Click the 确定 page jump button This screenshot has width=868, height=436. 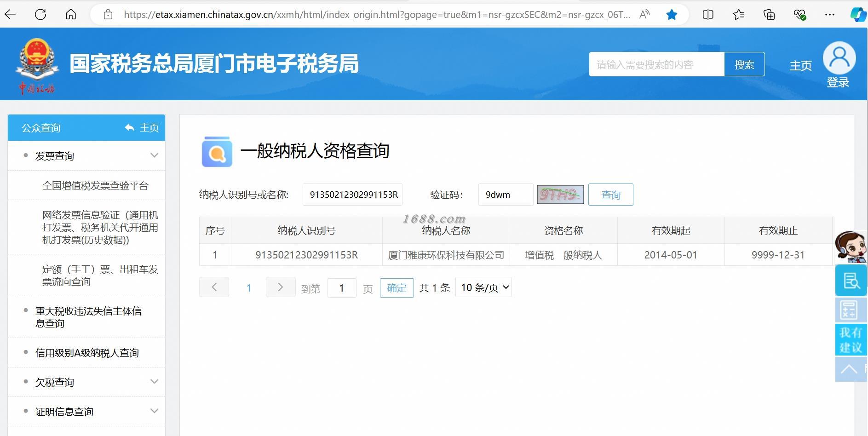[397, 288]
